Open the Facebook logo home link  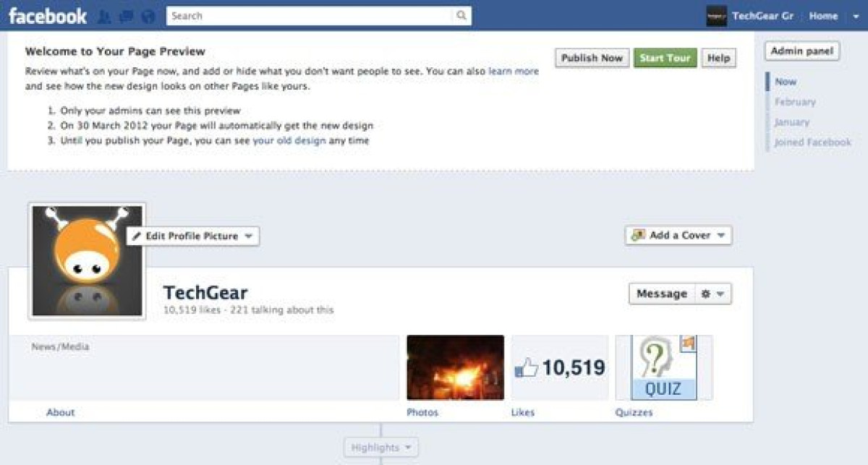(48, 15)
